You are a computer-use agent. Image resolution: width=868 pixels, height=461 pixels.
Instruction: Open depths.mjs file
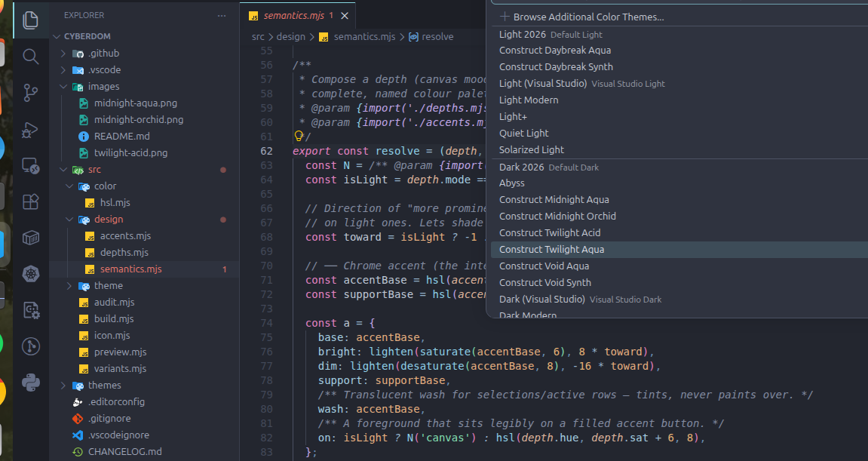click(144, 253)
